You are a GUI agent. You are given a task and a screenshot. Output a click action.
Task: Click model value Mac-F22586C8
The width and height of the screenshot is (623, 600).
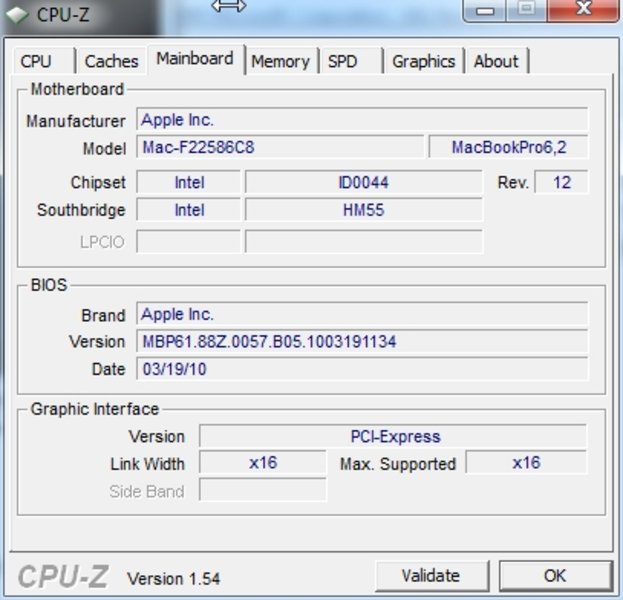[280, 147]
